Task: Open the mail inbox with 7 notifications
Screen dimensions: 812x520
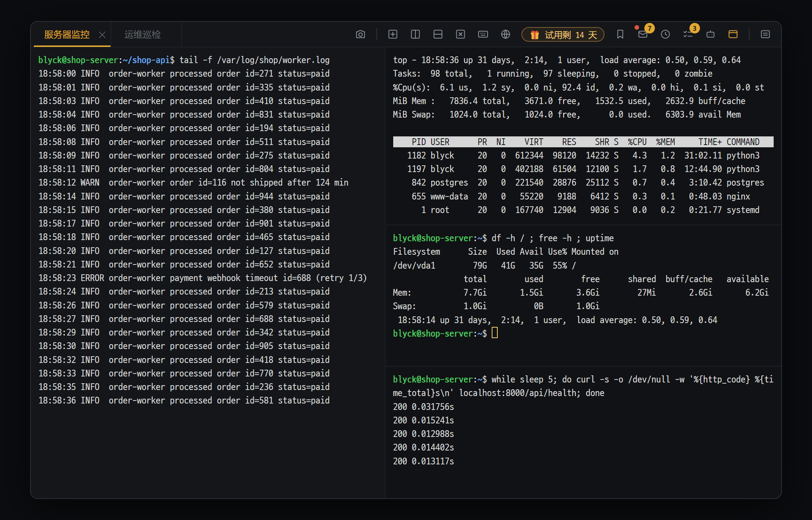Action: pos(642,35)
